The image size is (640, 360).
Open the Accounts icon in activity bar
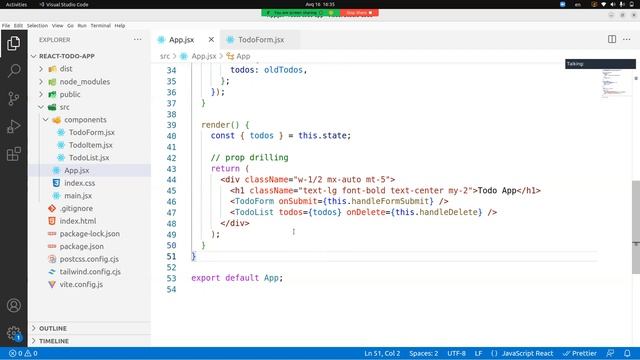click(13, 305)
